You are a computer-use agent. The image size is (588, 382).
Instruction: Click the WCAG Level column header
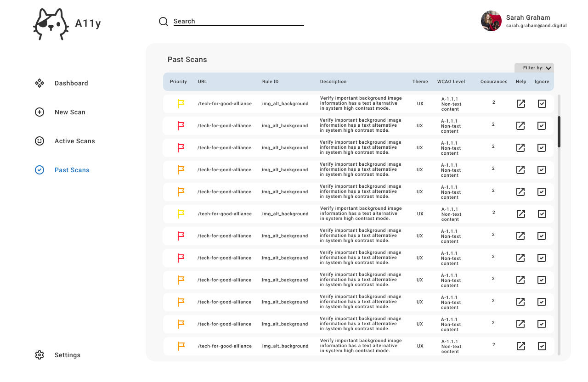pyautogui.click(x=451, y=82)
